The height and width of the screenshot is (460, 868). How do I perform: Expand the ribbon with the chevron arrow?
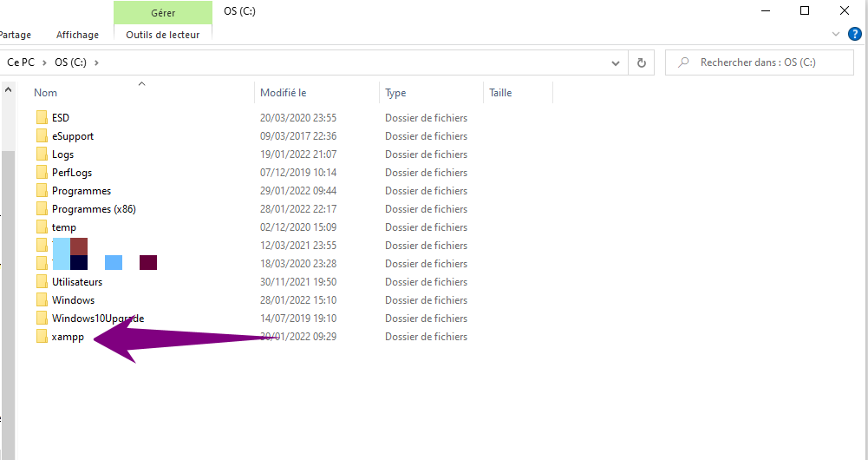tap(836, 35)
